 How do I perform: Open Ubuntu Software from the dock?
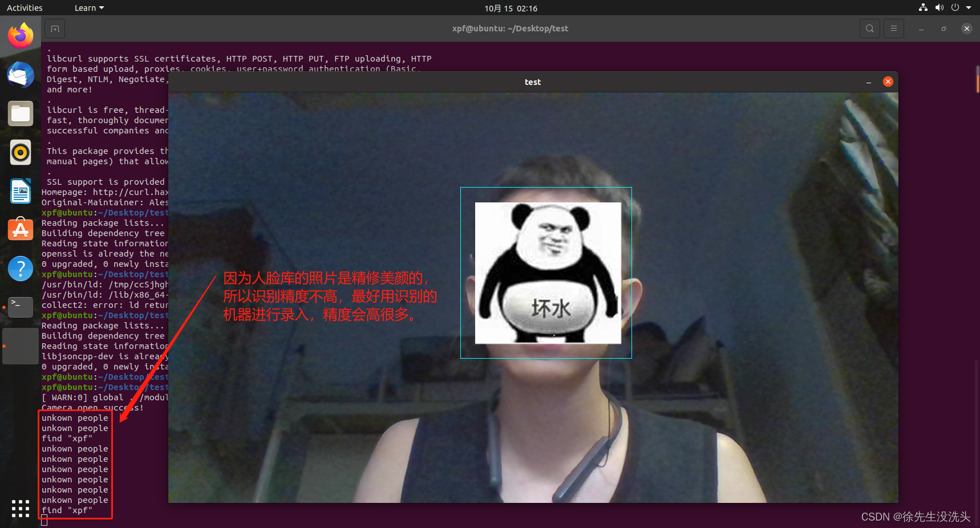[x=21, y=229]
